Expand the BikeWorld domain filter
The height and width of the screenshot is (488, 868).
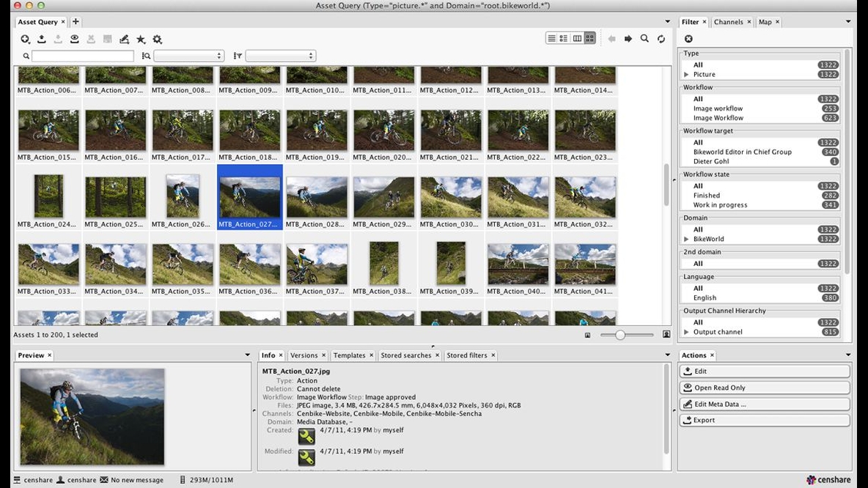686,239
